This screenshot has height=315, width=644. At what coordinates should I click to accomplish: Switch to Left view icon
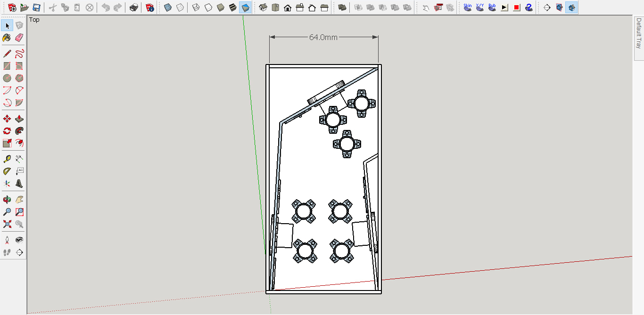tap(324, 8)
